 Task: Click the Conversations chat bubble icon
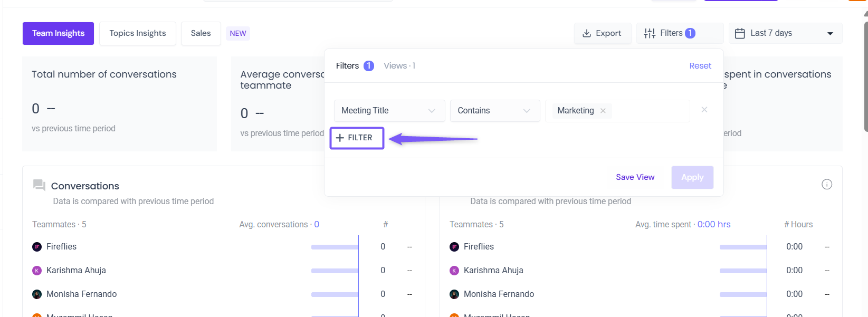coord(39,185)
